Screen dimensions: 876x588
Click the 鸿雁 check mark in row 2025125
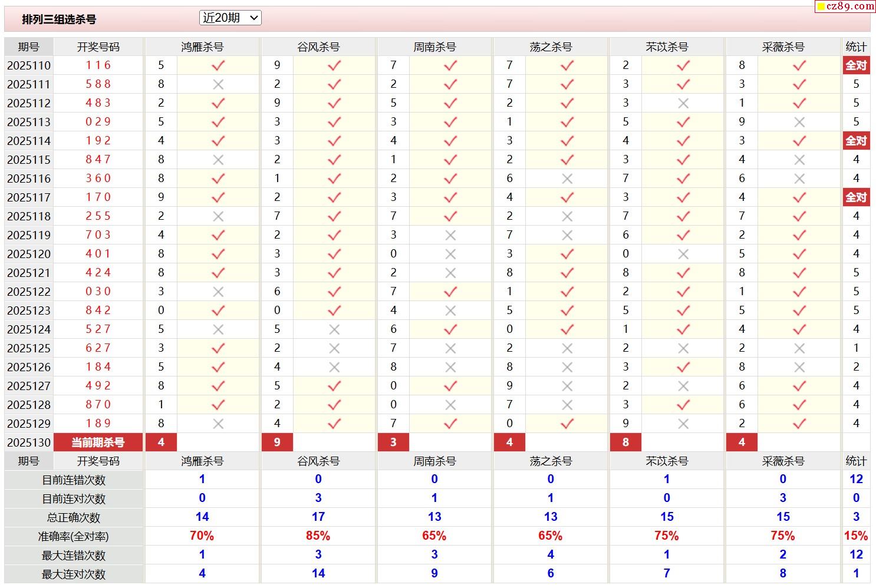(x=218, y=348)
